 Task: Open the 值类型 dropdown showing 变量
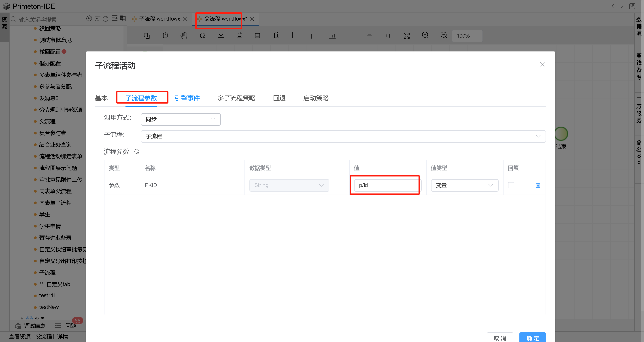464,185
